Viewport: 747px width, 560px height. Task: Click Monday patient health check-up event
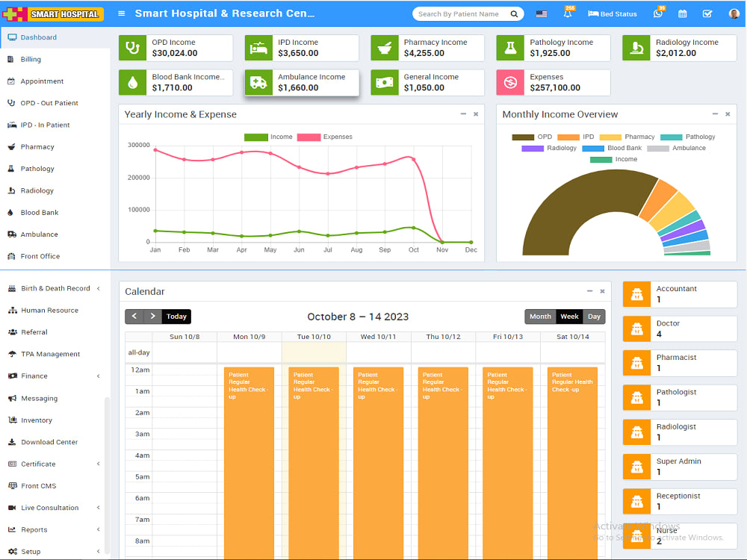pos(249,462)
